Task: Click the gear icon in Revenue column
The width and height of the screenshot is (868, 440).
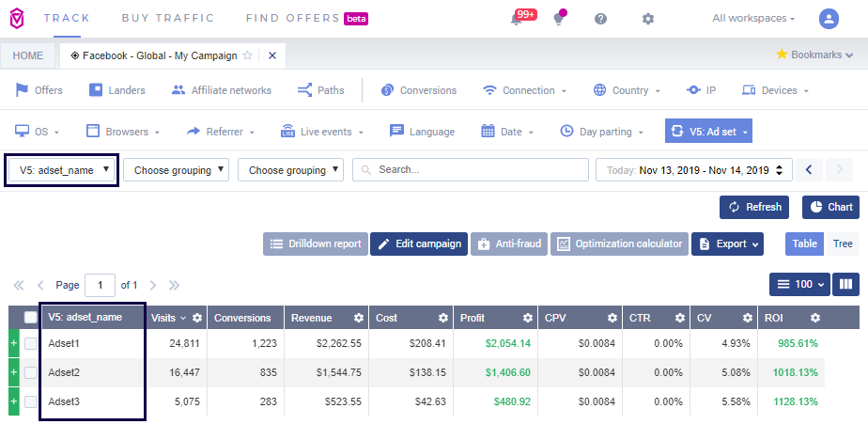Action: click(359, 318)
